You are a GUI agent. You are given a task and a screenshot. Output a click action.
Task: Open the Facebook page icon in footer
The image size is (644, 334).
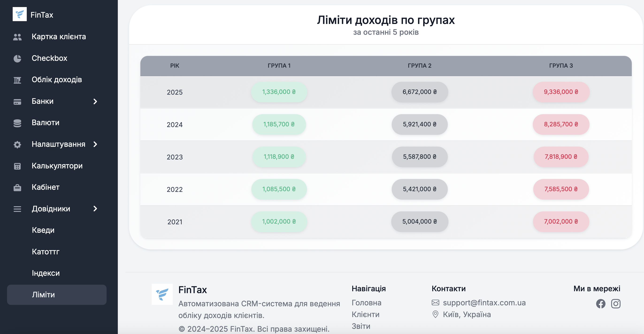tap(601, 304)
